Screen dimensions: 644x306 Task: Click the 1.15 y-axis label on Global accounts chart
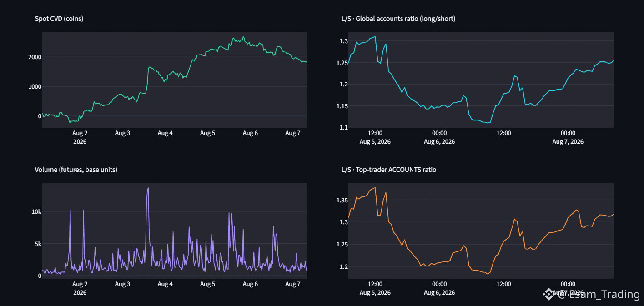tap(342, 106)
